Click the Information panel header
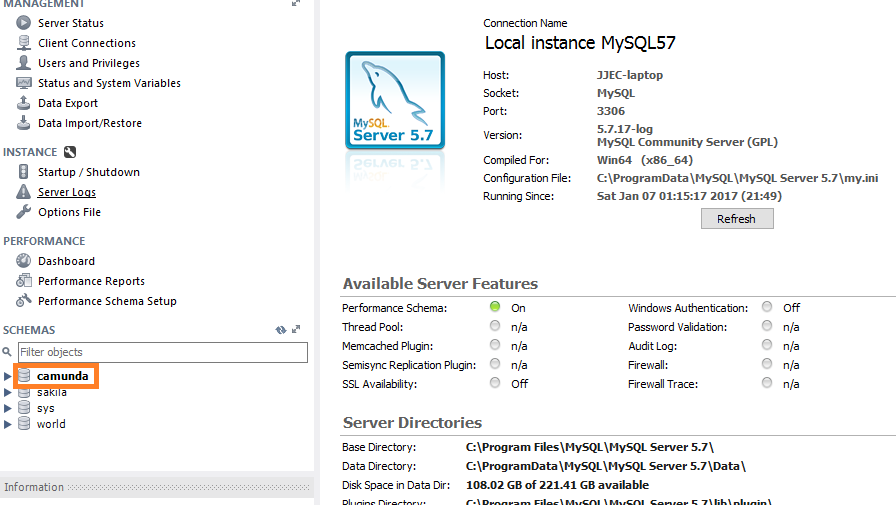Image resolution: width=896 pixels, height=505 pixels. pos(157,487)
